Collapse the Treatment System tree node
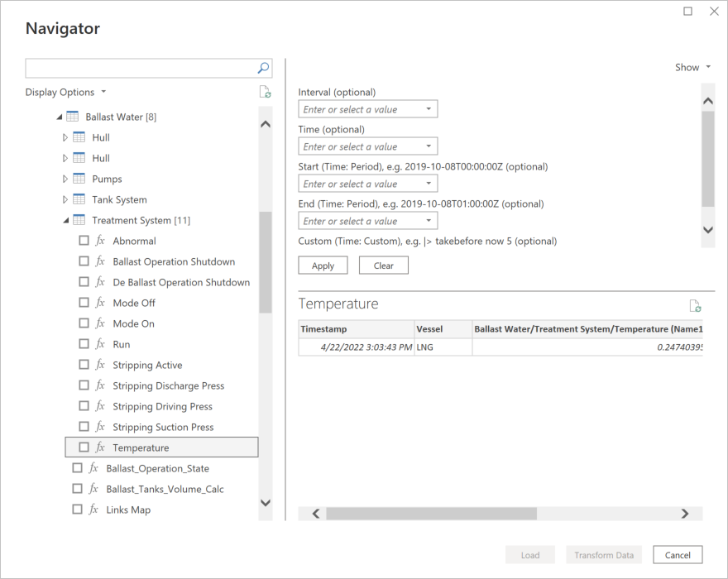 pyautogui.click(x=66, y=220)
